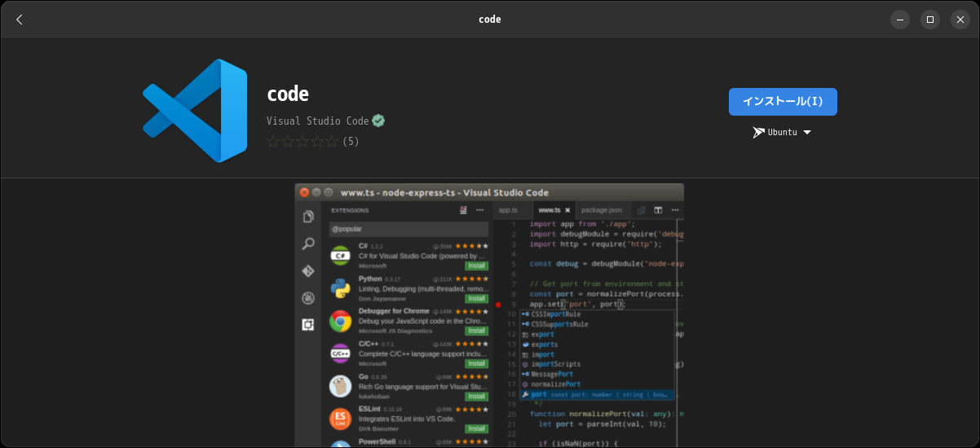980x448 pixels.
Task: Click the Visual Studio Code publisher name
Action: point(318,121)
